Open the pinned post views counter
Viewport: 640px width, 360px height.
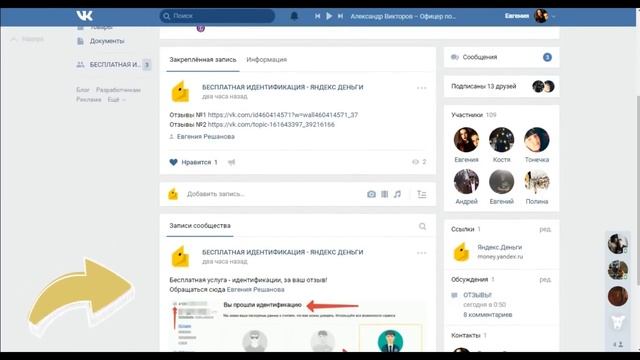point(419,162)
